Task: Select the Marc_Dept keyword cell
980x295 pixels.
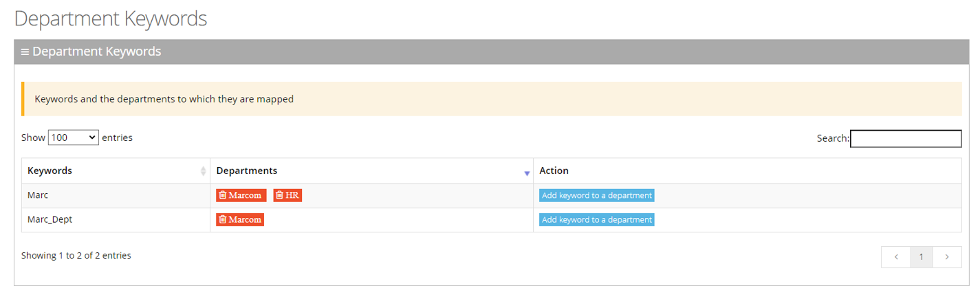Action: pyautogui.click(x=50, y=220)
